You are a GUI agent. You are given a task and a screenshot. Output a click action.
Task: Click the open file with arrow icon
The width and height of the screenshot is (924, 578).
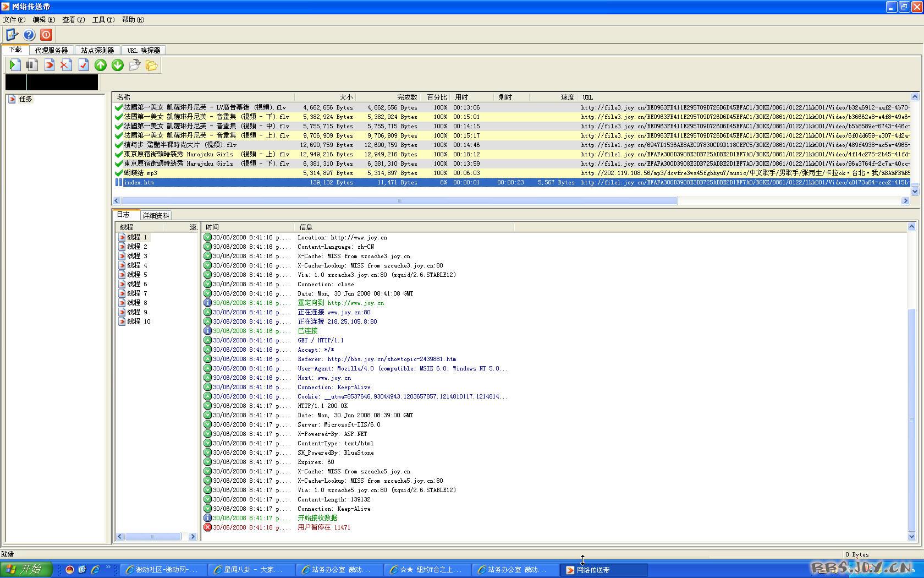[x=134, y=65]
